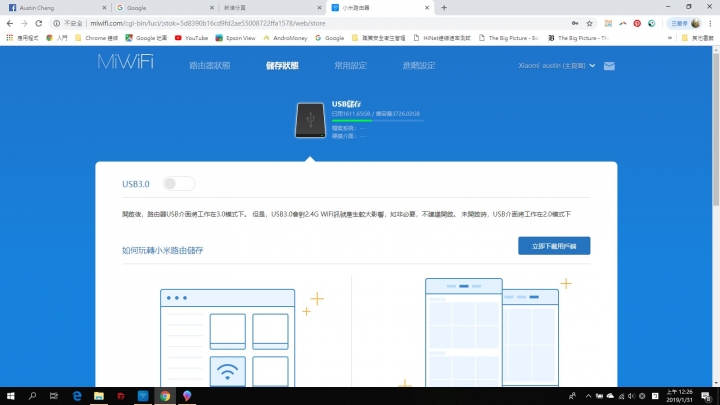Image resolution: width=720 pixels, height=405 pixels.
Task: Click the desktop client illustration thumbnail
Action: (x=228, y=338)
